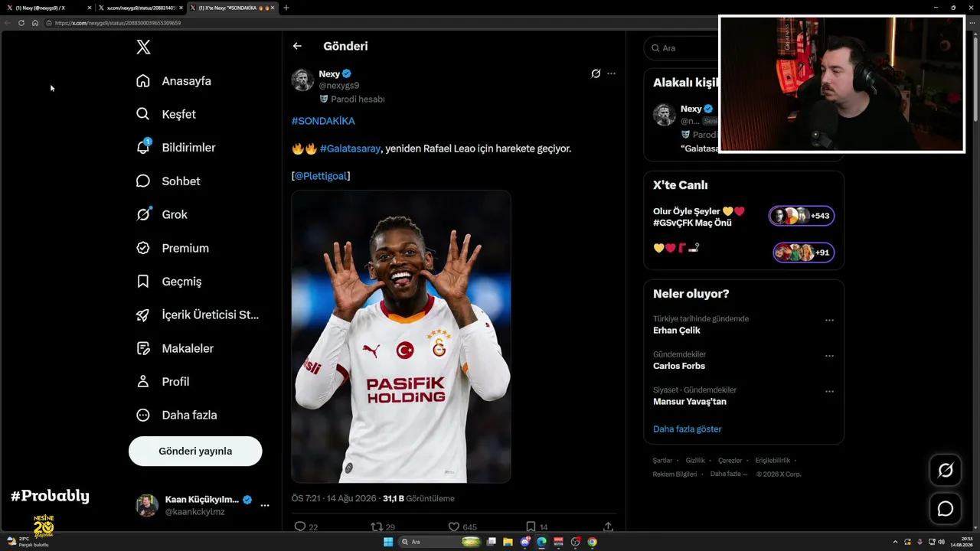Open the #Galatasaray hashtag link
Viewport: 980px width, 551px height.
[350, 148]
